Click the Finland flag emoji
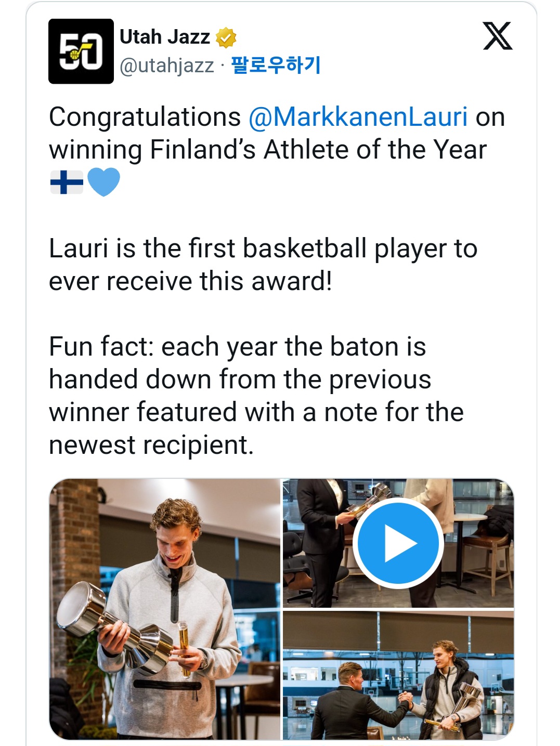 click(67, 182)
